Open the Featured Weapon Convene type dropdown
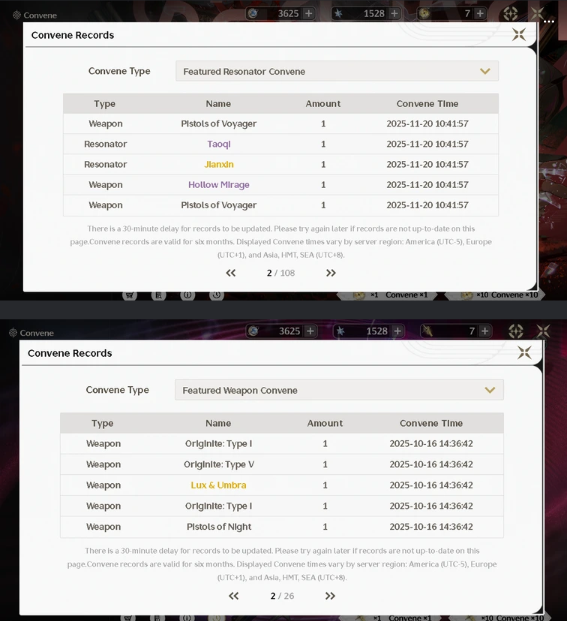 339,390
